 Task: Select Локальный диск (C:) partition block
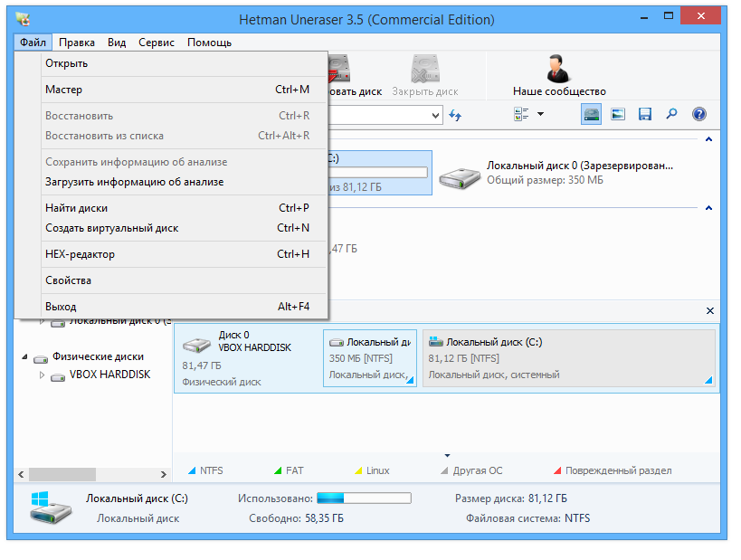(568, 358)
